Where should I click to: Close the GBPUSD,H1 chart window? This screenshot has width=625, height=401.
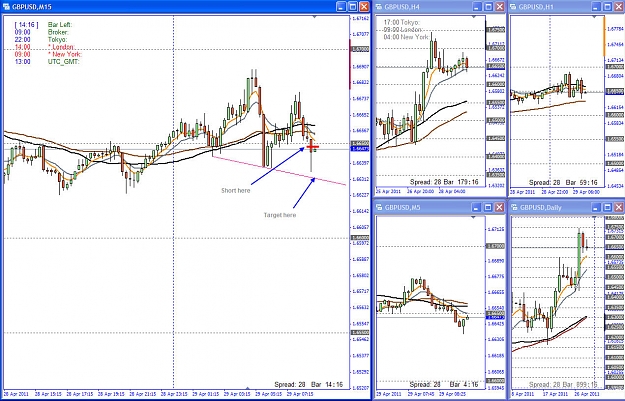click(x=618, y=6)
